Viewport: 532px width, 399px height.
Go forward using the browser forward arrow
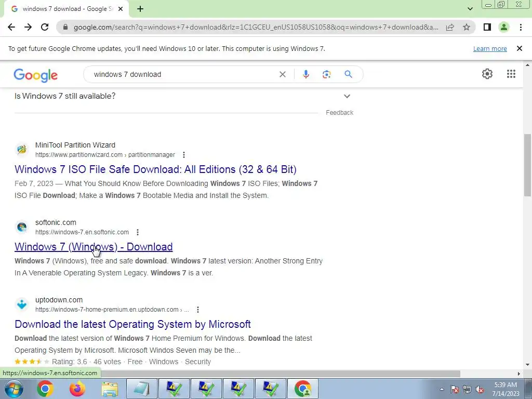pos(28,27)
